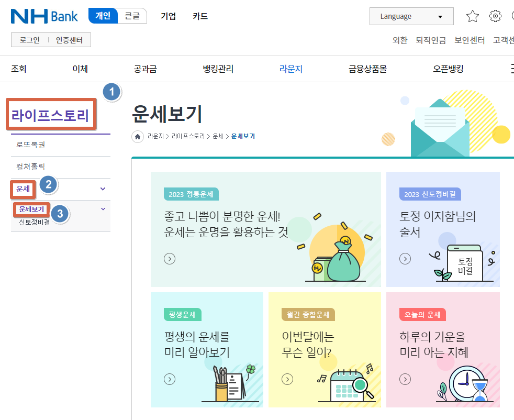Click breadcrumb link 라운지
The width and height of the screenshot is (514, 420).
click(x=155, y=136)
